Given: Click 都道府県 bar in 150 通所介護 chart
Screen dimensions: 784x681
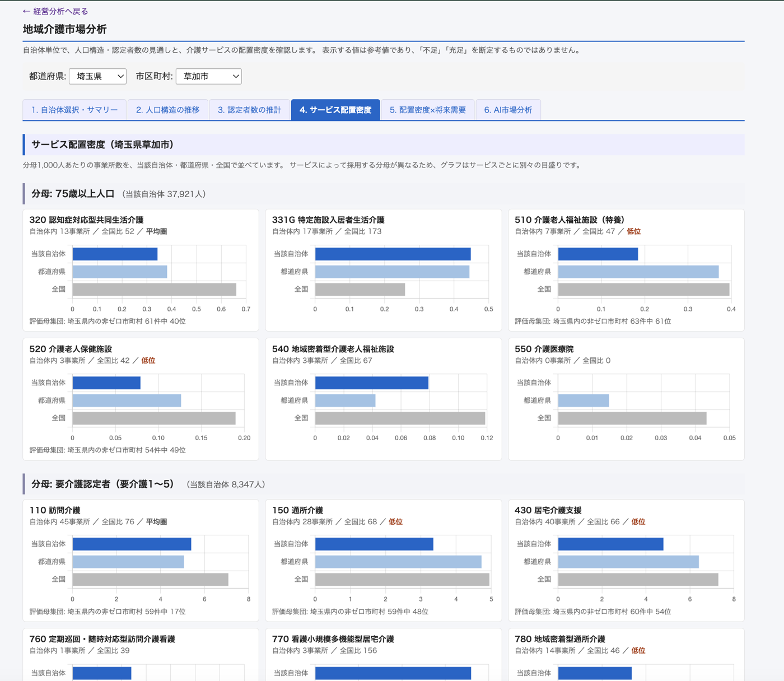Looking at the screenshot, I should (x=398, y=562).
